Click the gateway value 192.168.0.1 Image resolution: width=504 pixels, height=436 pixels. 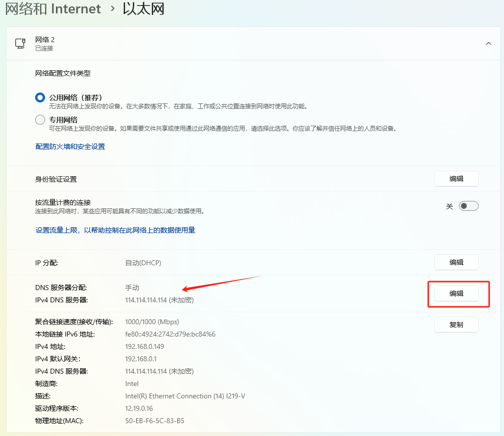point(141,359)
